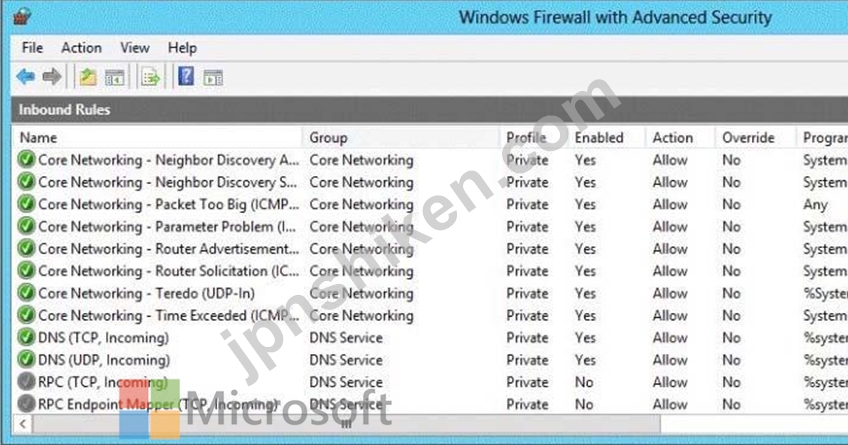The image size is (848, 445).
Task: Click the Export List toolbar icon
Action: (151, 78)
